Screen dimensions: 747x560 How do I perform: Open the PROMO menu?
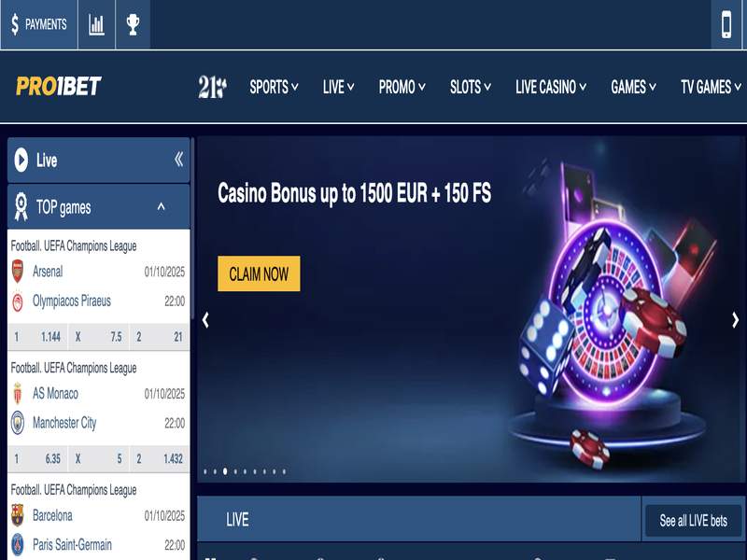402,87
